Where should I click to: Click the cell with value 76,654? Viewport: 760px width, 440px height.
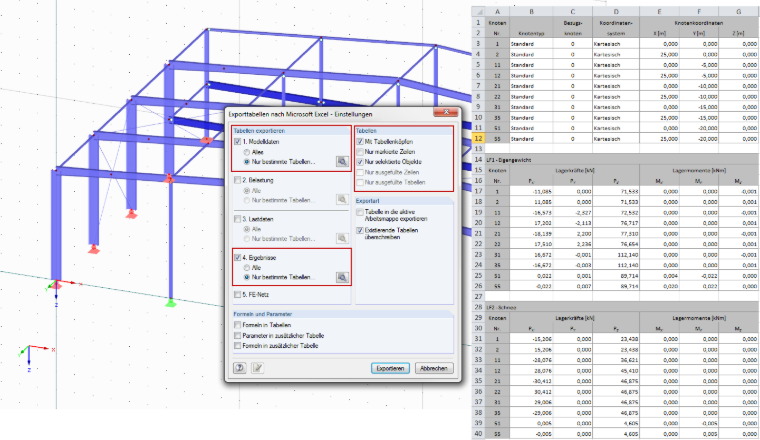[x=616, y=244]
